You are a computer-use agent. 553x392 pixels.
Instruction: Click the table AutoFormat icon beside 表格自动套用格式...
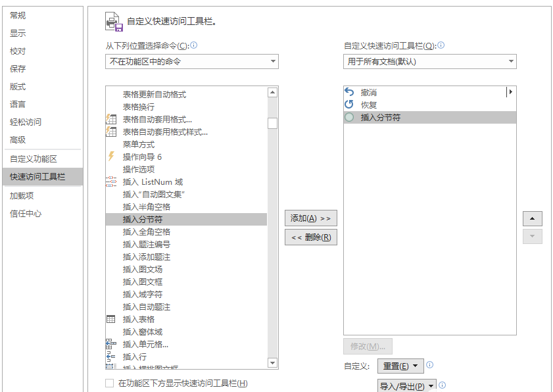point(111,119)
